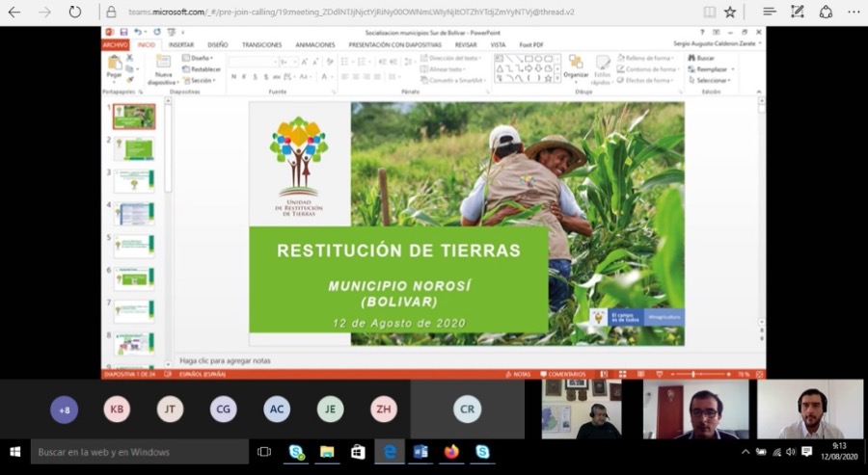Expand Relleno de forma dropdown
The image size is (868, 475).
pyautogui.click(x=646, y=58)
